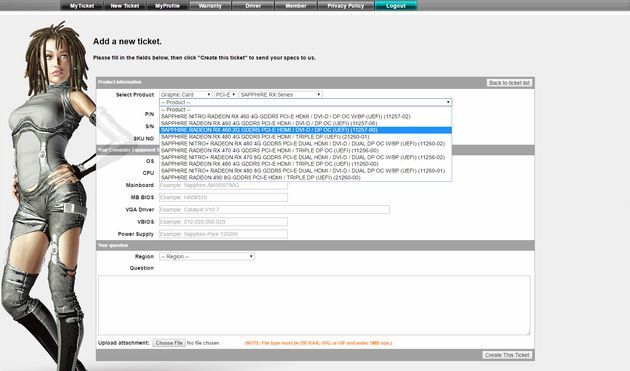Select the '-- Product --' placeholder option
Screen dimensions: 630x371
tap(305, 109)
